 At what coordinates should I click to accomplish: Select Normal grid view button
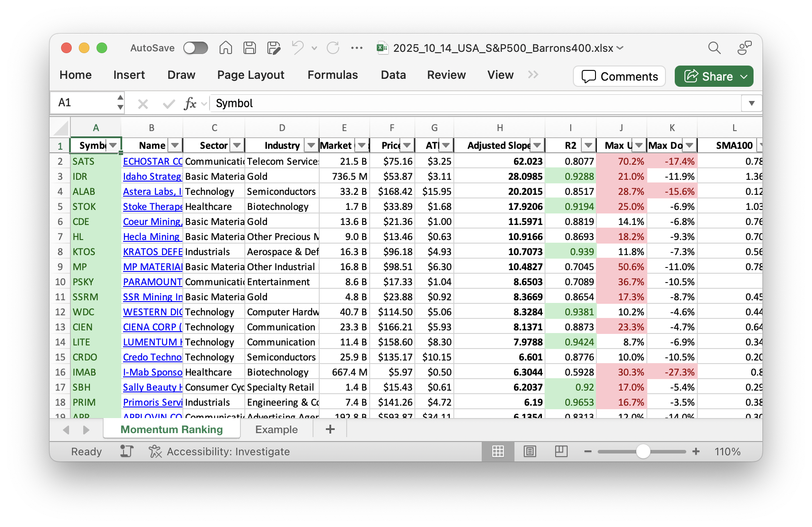(x=498, y=451)
